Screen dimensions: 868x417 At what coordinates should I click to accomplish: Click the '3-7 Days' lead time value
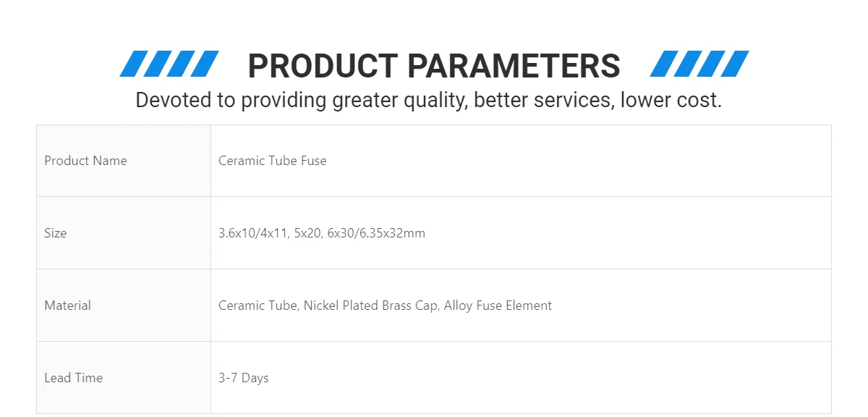244,378
